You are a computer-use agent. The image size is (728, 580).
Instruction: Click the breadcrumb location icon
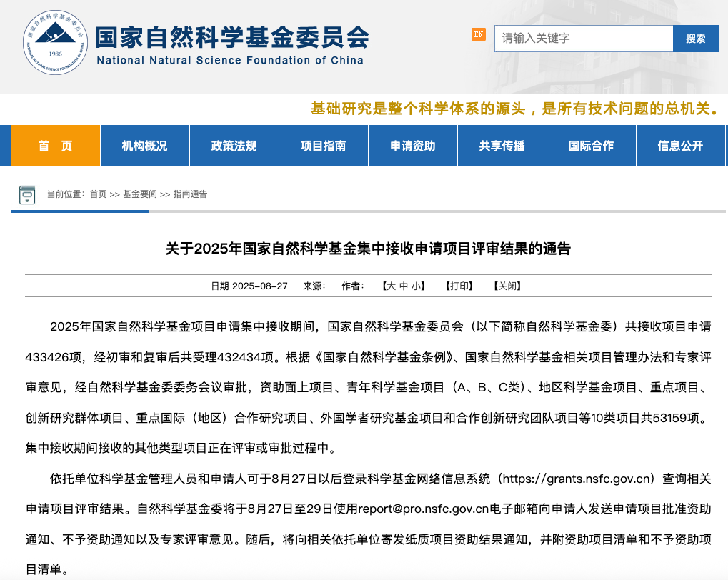[27, 194]
